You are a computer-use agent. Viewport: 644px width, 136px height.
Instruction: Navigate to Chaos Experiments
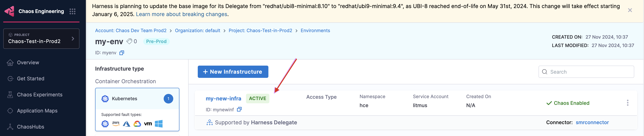[40, 94]
